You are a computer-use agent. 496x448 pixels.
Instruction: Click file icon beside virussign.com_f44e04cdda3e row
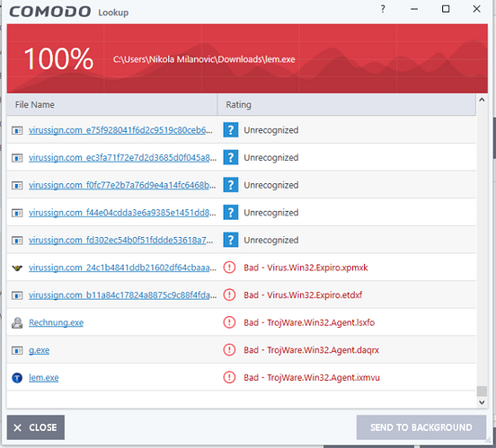(x=17, y=213)
